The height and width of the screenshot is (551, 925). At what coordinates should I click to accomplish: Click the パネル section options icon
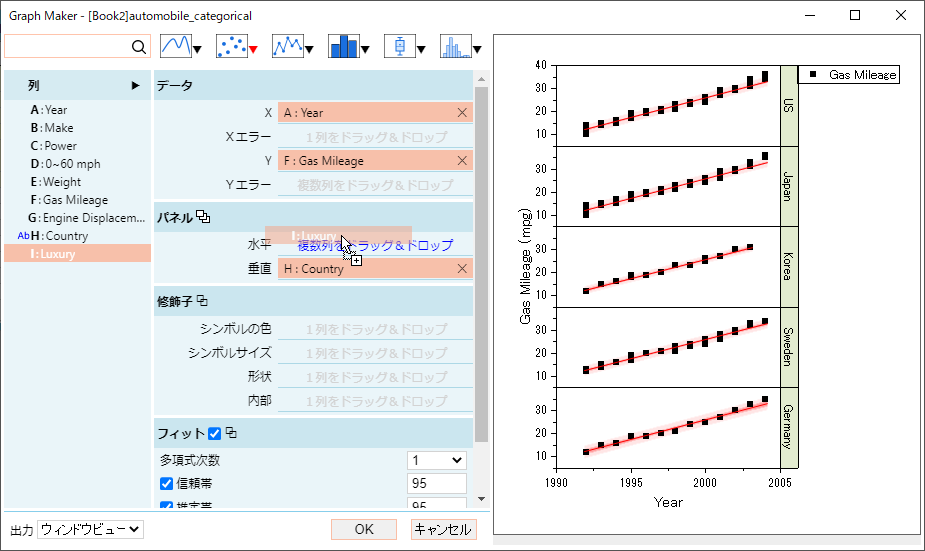click(204, 217)
